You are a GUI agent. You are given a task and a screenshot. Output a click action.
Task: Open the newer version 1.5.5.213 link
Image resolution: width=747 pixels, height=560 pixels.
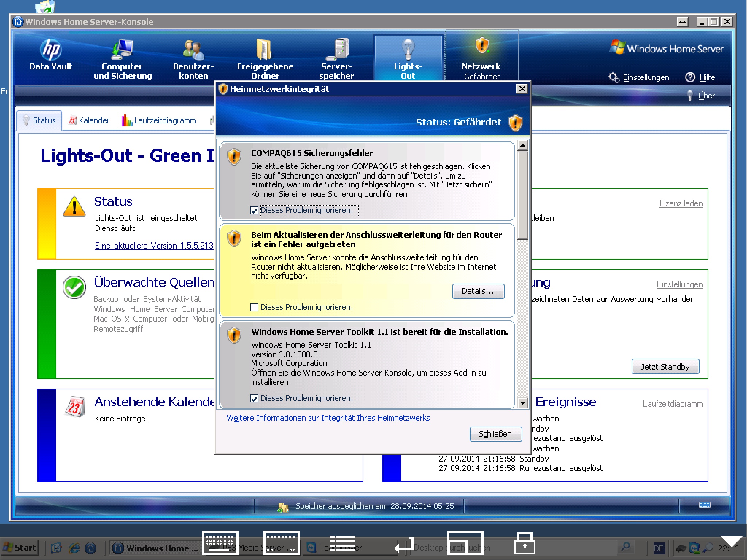(x=154, y=246)
